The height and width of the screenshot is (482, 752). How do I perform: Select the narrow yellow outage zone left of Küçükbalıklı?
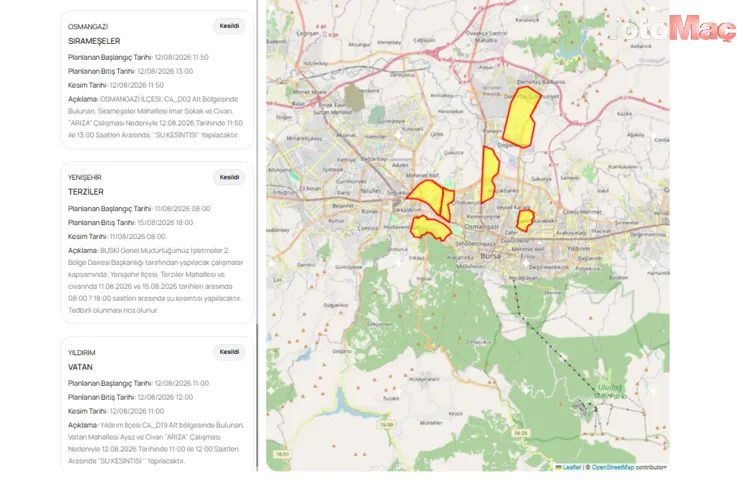[x=489, y=173]
